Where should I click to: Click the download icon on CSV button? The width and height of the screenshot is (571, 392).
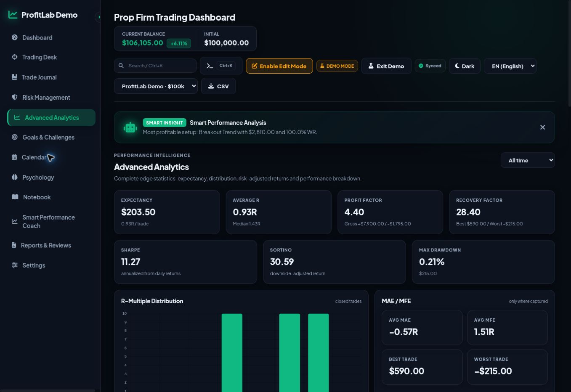pyautogui.click(x=211, y=86)
